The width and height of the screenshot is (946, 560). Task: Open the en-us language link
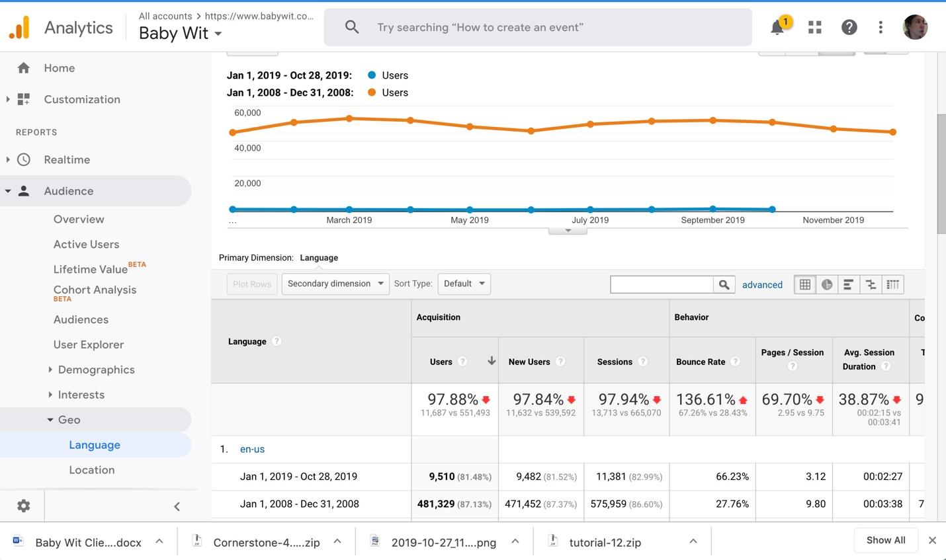(x=252, y=449)
